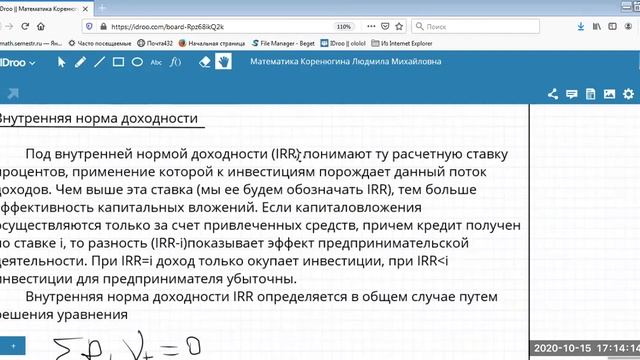Select the rectangle shape tool
640x360 pixels.
tap(118, 62)
